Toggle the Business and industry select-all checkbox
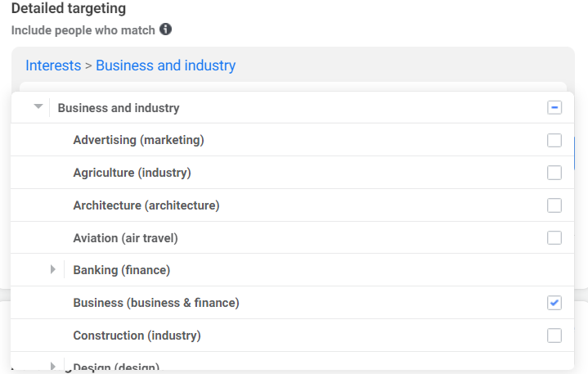Viewport: 588px width, 374px height. pos(554,107)
